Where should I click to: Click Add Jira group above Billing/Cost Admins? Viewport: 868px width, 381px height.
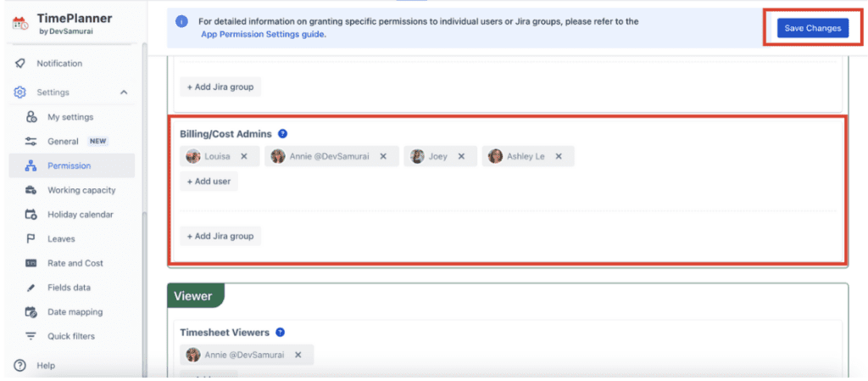click(x=220, y=87)
